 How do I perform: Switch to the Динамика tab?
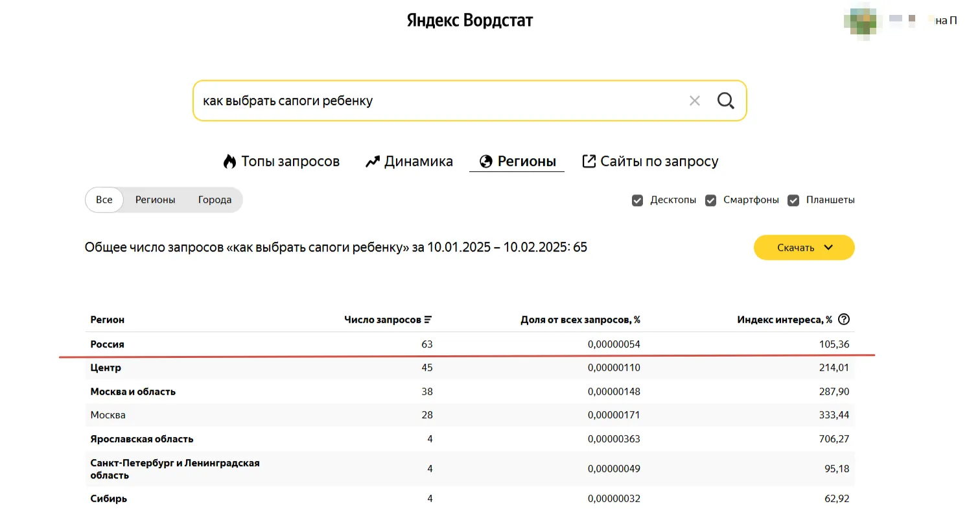pos(409,161)
